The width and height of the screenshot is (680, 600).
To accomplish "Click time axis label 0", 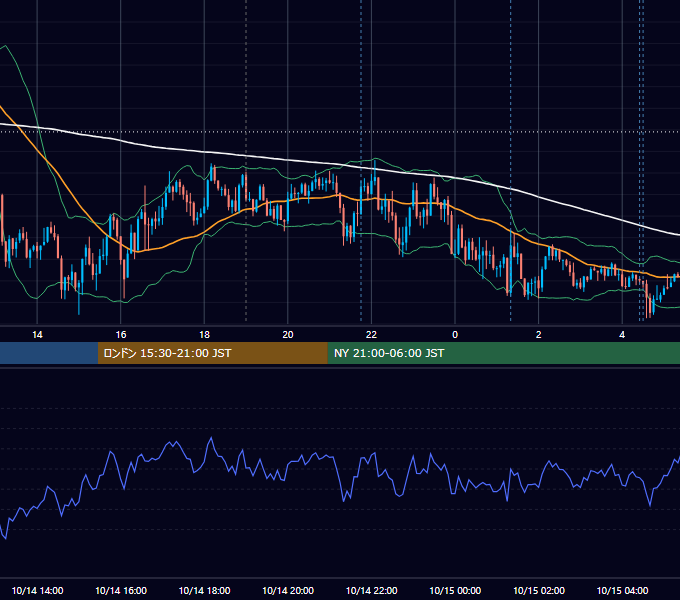I will point(455,335).
